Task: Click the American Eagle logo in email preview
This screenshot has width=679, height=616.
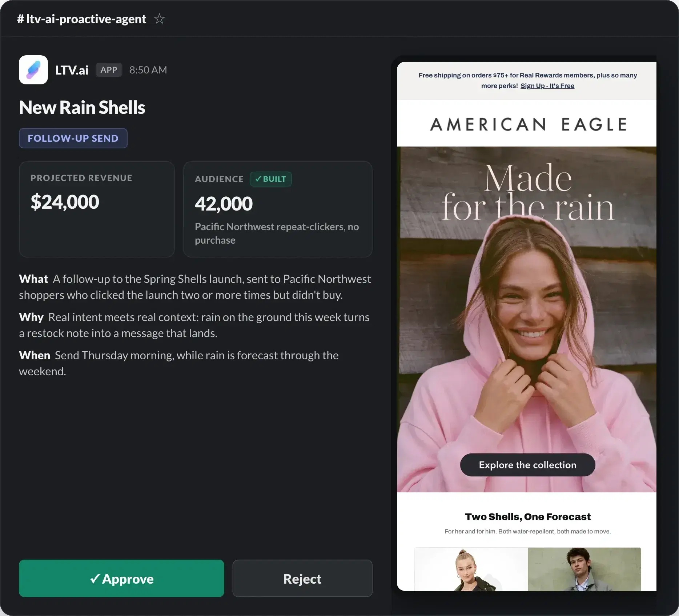Action: [528, 124]
